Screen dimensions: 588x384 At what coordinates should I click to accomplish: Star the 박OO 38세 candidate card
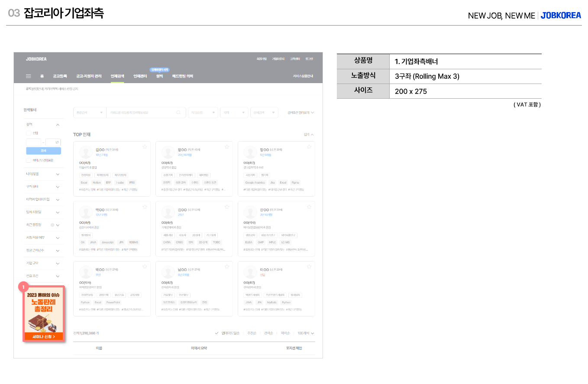click(145, 207)
